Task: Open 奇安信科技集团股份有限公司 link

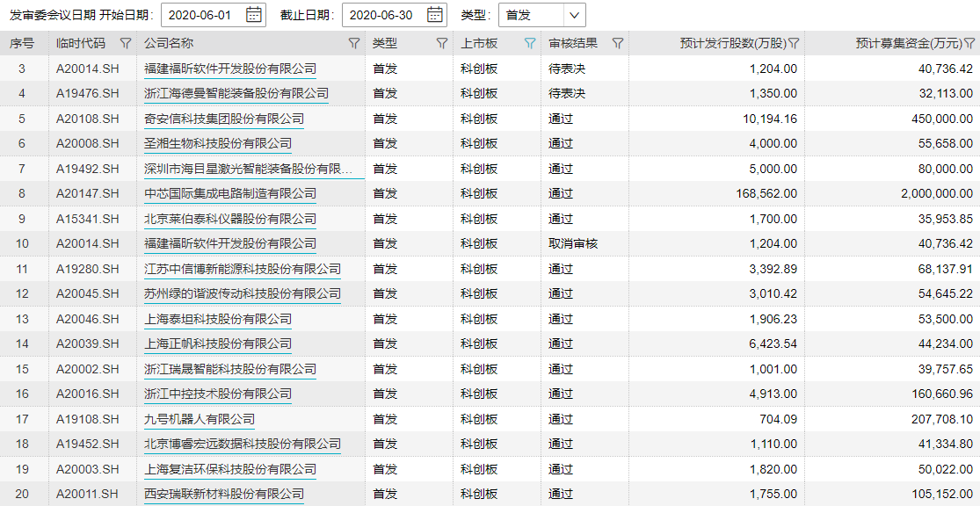Action: pos(224,119)
